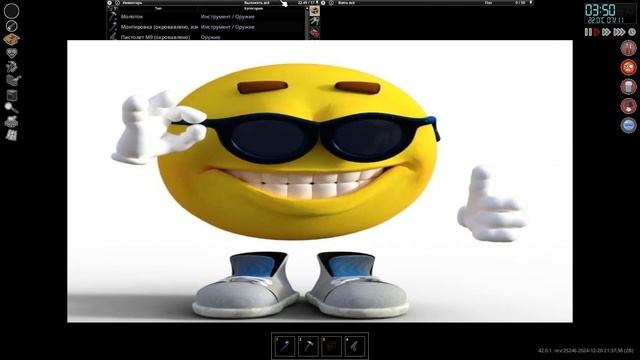
Task: Click Оружие category of Пистолет M9 row
Action: (211, 37)
